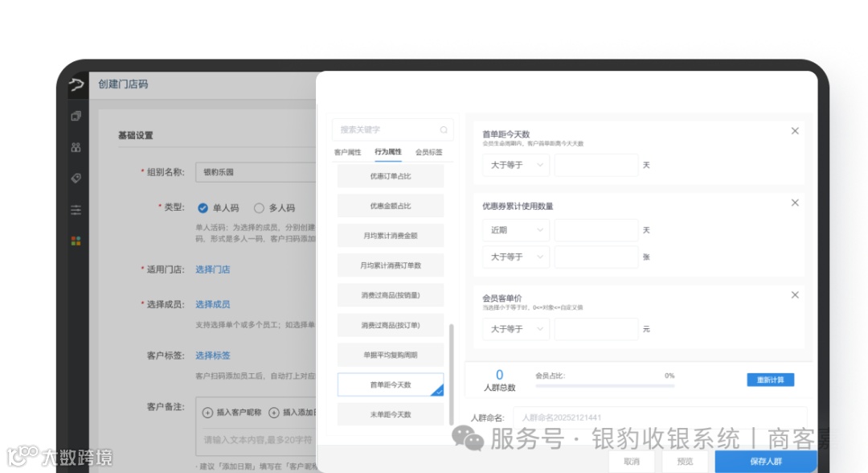This screenshot has height=473, width=868.
Task: Remove the 优惠券累计使用数量 condition card
Action: [795, 203]
